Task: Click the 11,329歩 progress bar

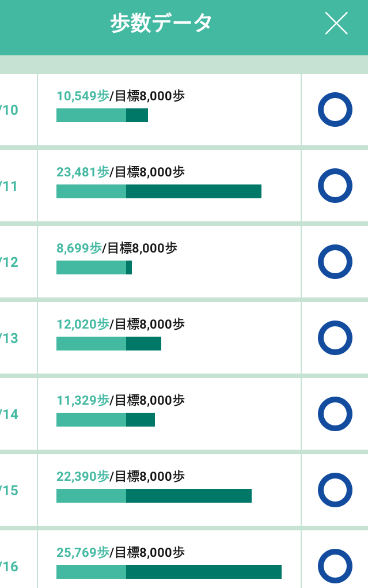Action: 106,420
